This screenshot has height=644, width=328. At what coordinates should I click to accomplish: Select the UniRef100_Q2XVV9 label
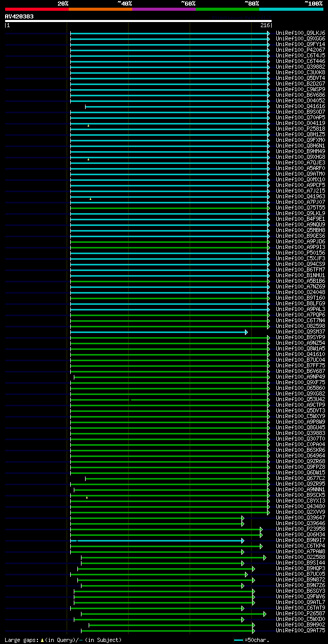pyautogui.click(x=300, y=512)
